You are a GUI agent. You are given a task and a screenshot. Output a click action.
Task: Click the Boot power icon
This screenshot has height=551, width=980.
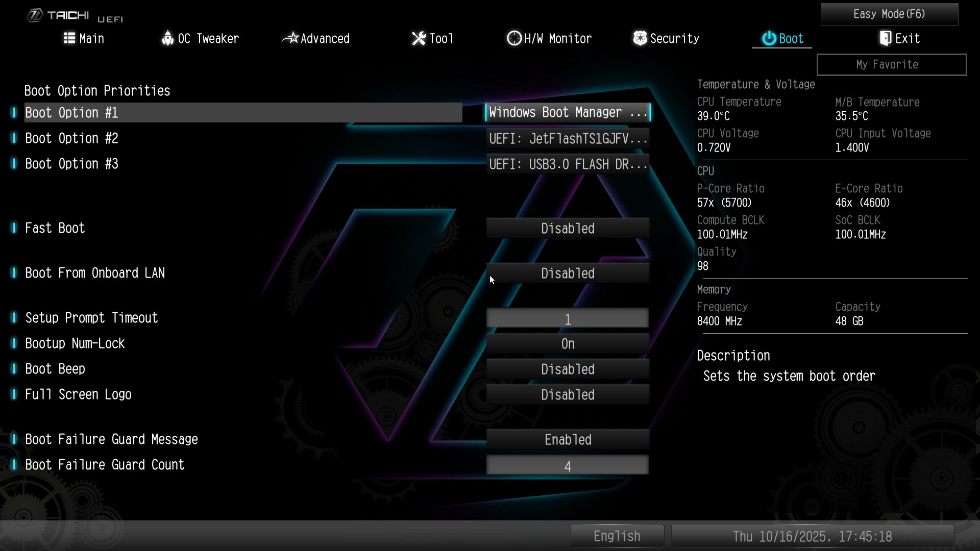pos(769,38)
